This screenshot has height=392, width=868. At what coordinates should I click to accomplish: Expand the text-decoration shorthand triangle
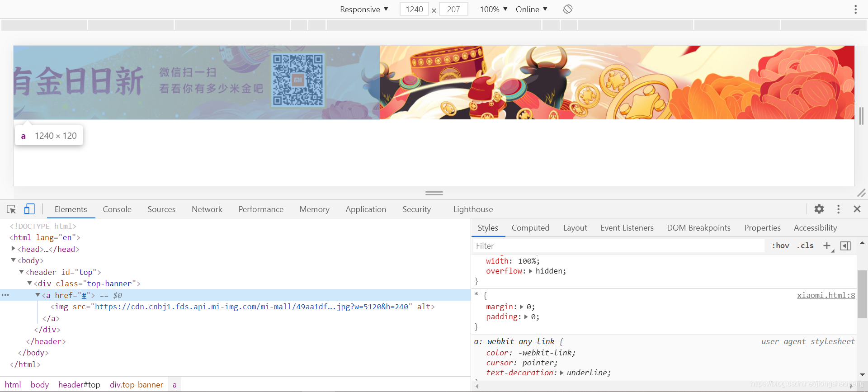tap(561, 373)
